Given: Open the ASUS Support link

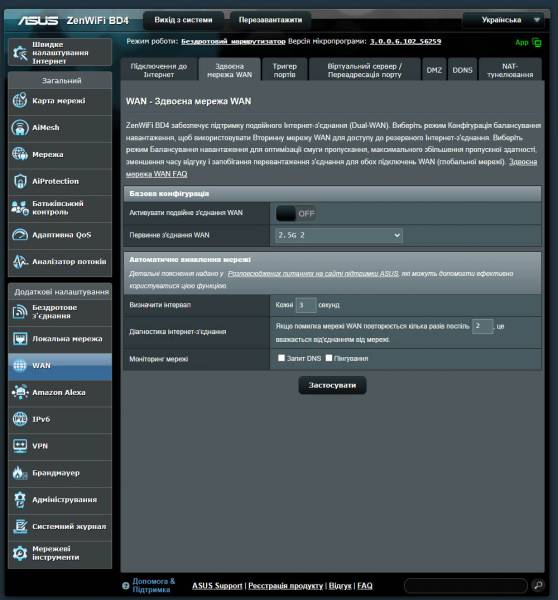Looking at the screenshot, I should point(217,585).
